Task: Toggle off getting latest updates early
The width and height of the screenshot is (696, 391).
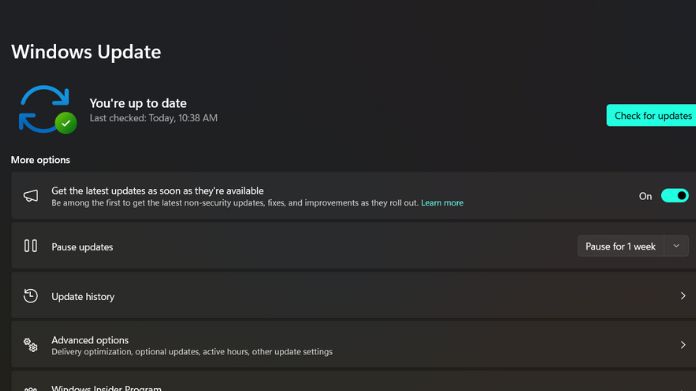Action: point(674,196)
